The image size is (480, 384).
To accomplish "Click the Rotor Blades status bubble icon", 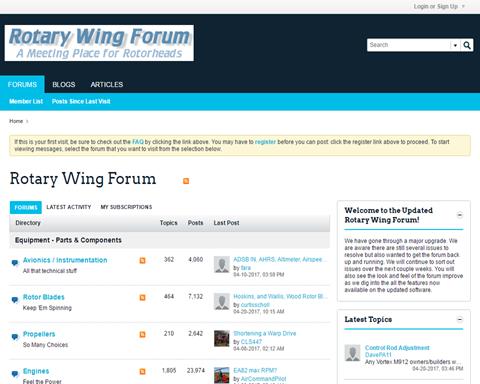I will click(x=15, y=300).
